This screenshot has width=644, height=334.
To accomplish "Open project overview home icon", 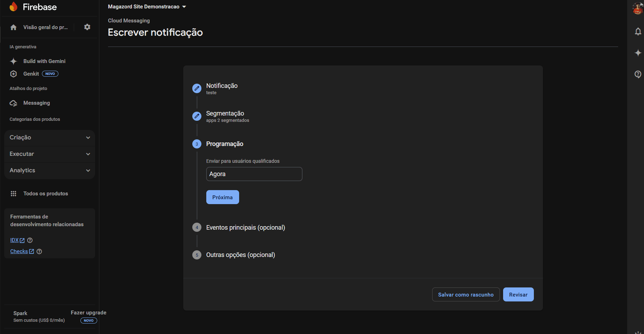I will 14,27.
